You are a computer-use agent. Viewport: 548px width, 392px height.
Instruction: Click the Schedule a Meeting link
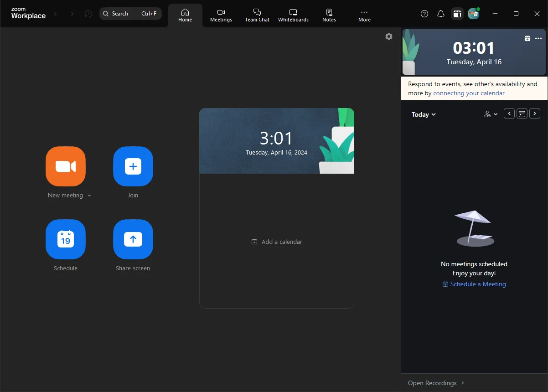(474, 284)
